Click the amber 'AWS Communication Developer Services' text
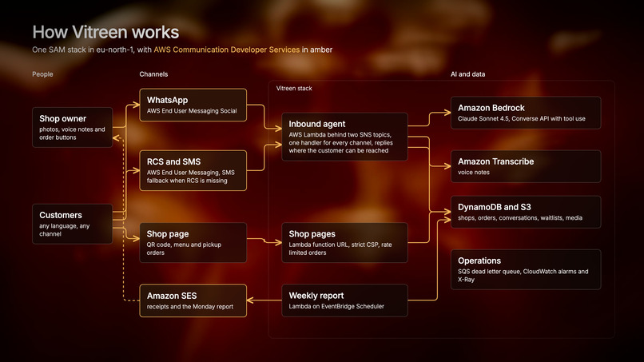This screenshot has width=644, height=362. [227, 50]
